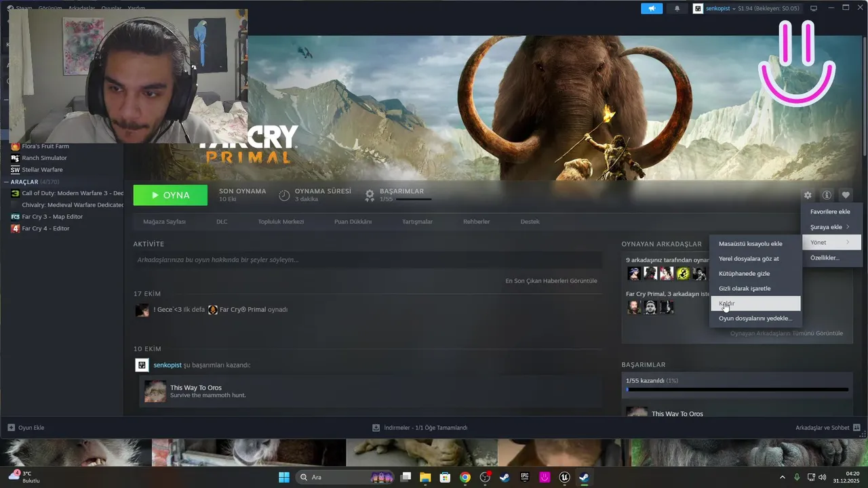This screenshot has height=488, width=868.
Task: Open the DLC tab
Action: pos(222,222)
